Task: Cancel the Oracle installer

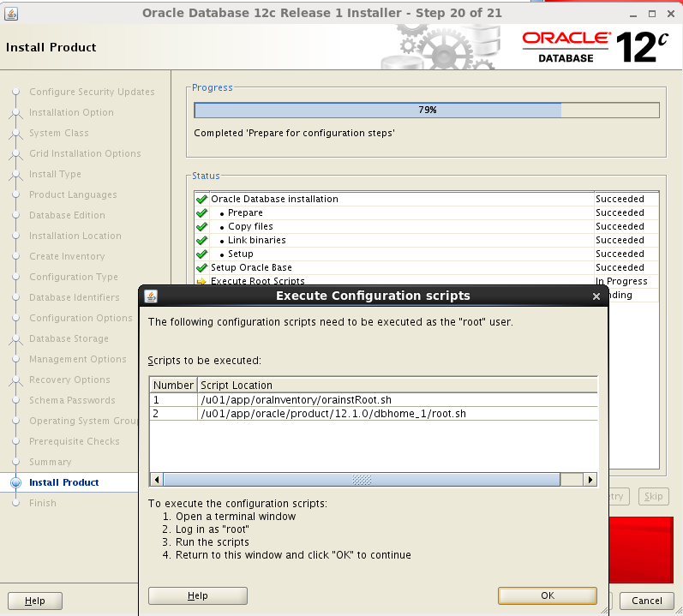Action: (647, 601)
